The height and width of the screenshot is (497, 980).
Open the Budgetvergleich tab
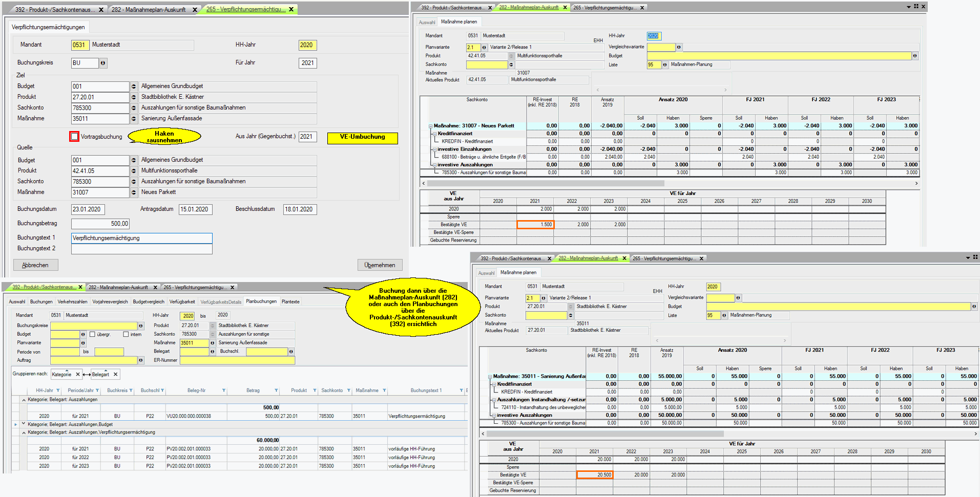click(149, 301)
